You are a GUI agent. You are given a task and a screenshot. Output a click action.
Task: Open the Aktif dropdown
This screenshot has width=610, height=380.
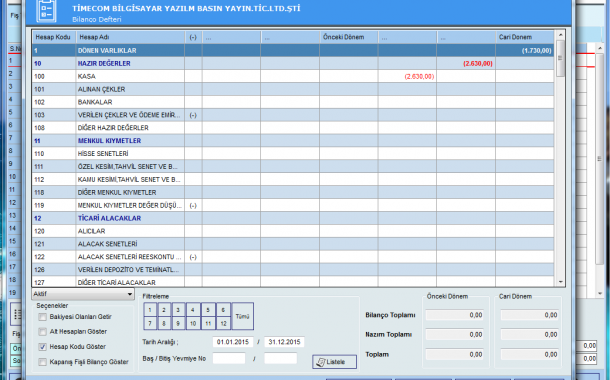[x=83, y=294]
